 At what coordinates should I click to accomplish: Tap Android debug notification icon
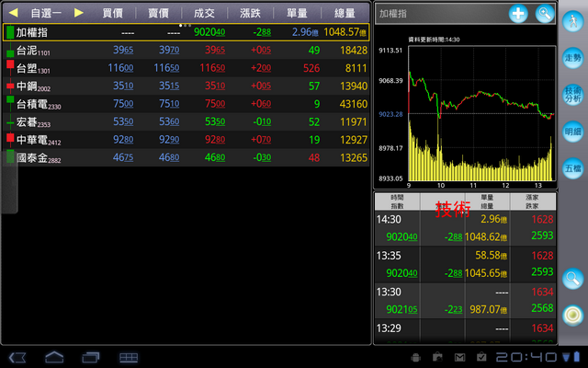[415, 357]
